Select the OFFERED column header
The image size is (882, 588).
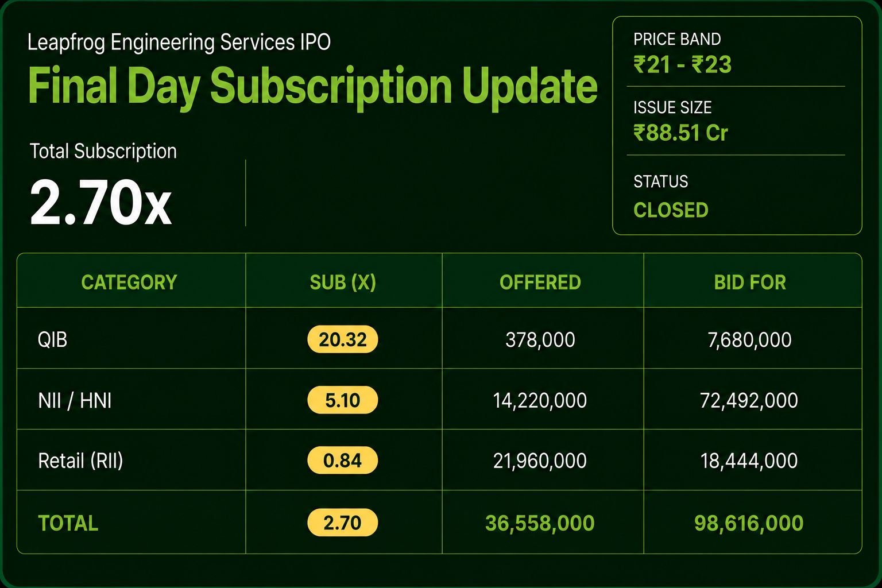point(540,282)
